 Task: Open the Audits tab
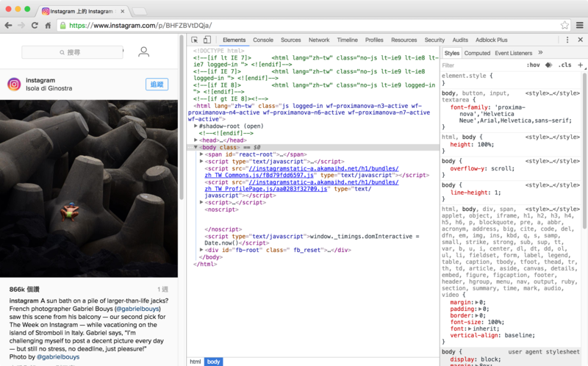coord(460,40)
